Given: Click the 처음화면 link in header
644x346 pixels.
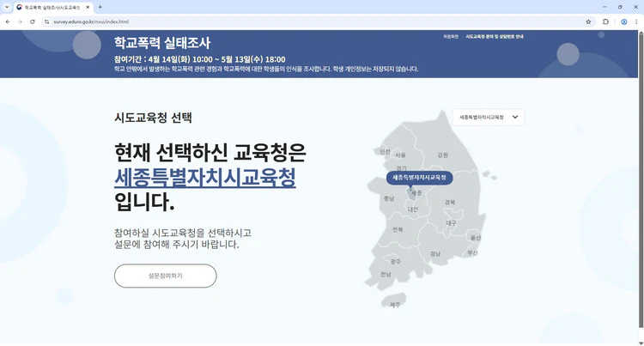Looking at the screenshot, I should 451,37.
